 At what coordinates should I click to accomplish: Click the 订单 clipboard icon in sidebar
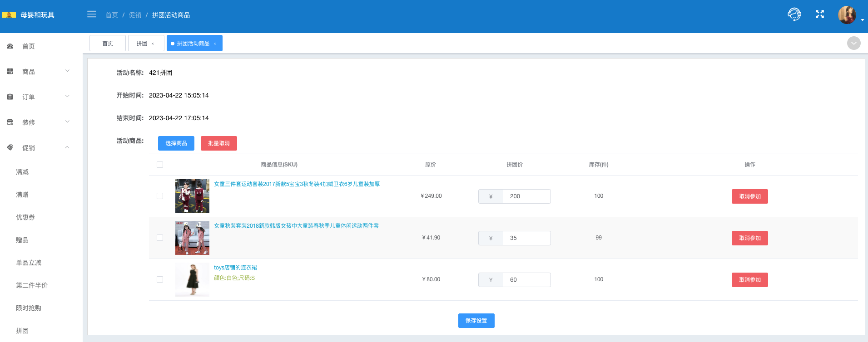(10, 97)
